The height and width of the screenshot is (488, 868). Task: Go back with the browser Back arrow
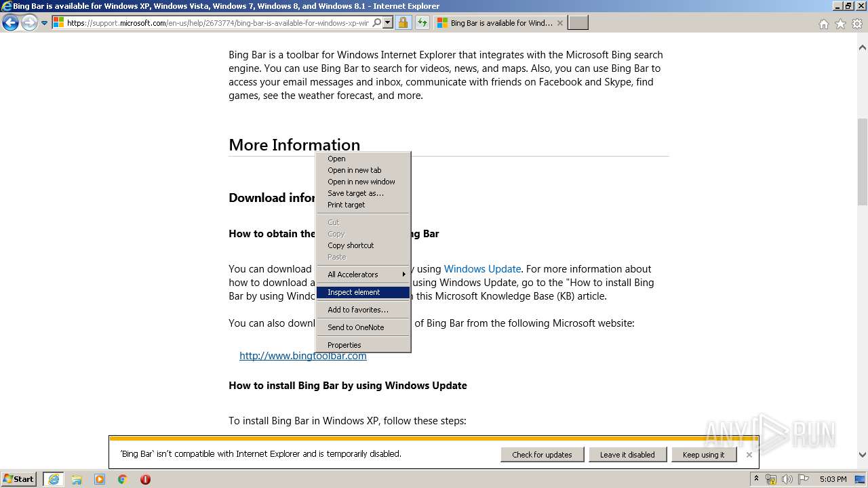[10, 23]
